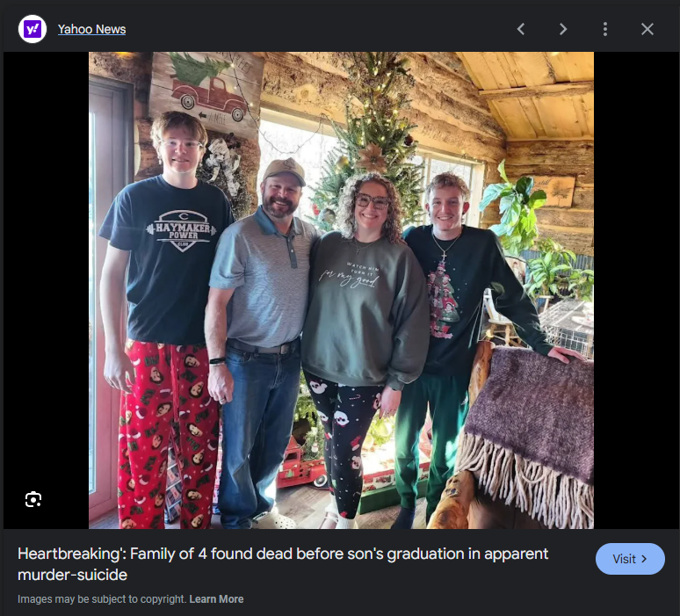The width and height of the screenshot is (680, 616).
Task: Click the green sweatshirt with script text
Action: coord(365,308)
